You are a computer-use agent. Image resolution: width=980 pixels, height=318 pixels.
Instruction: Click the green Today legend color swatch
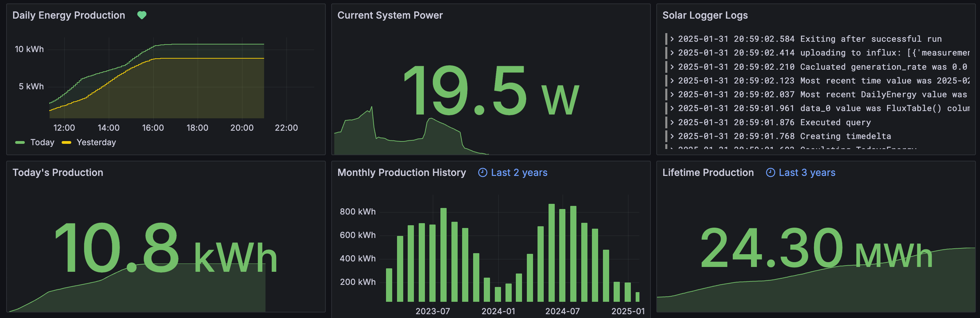[x=20, y=142]
